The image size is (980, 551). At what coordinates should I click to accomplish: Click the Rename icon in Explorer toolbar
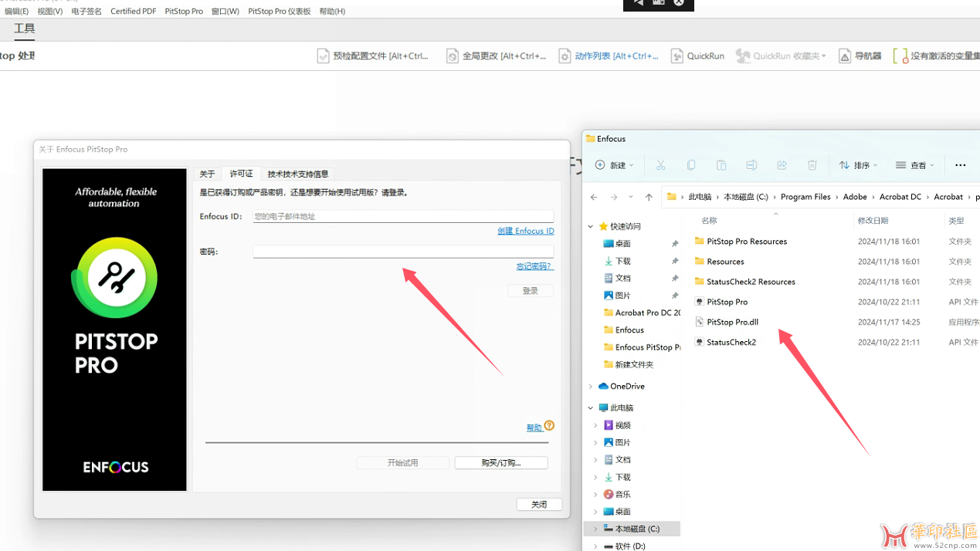click(x=751, y=165)
